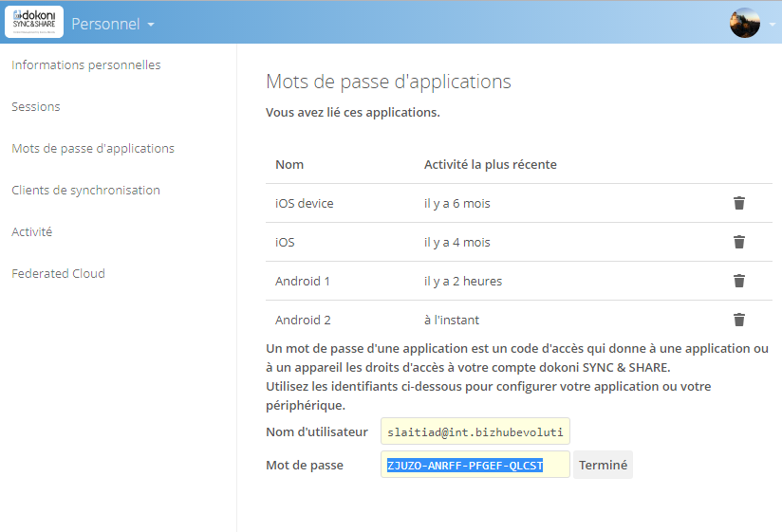Click the Mot de passe field
782x532 pixels.
(x=475, y=466)
